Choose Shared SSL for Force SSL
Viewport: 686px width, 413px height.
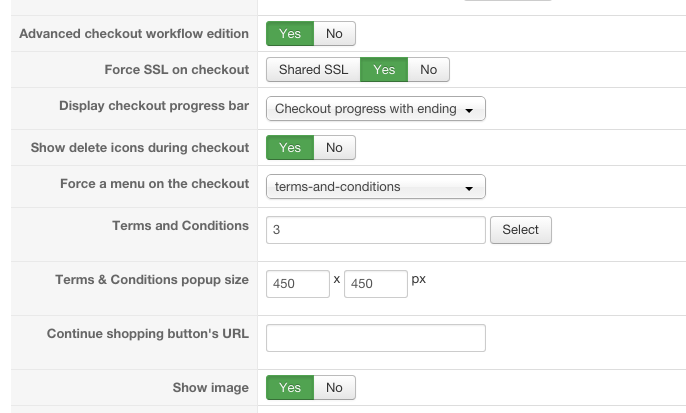coord(313,70)
